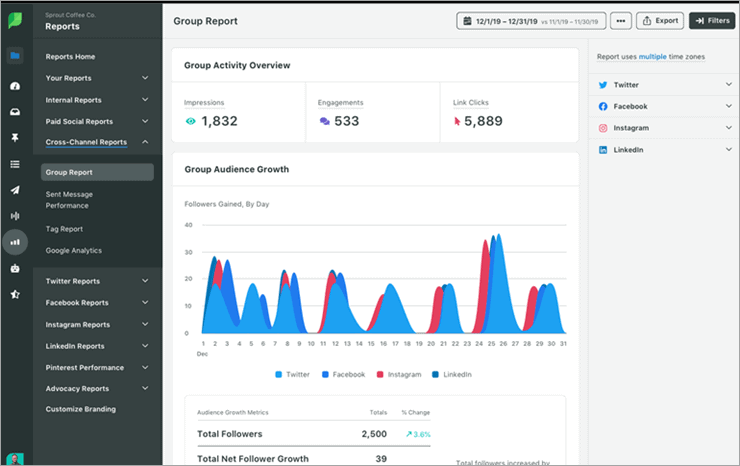Expand Facebook in the right panel
740x466 pixels.
click(729, 107)
